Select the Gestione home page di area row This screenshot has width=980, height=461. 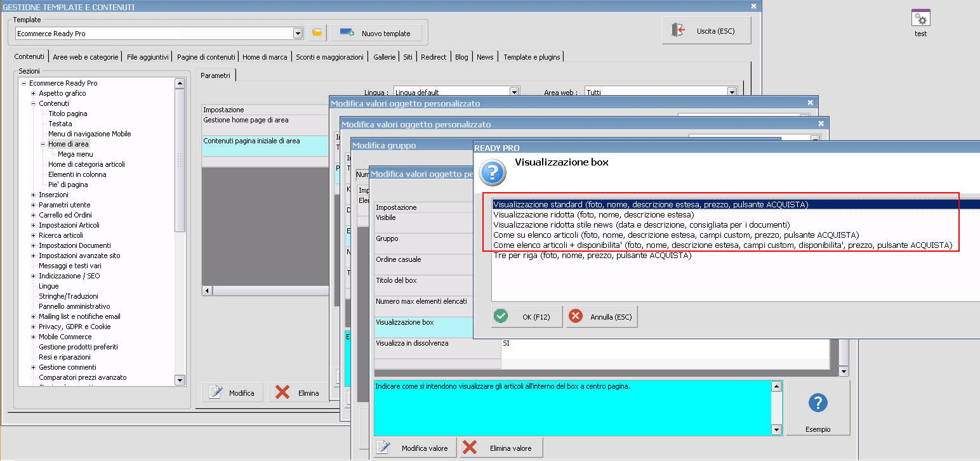point(265,124)
